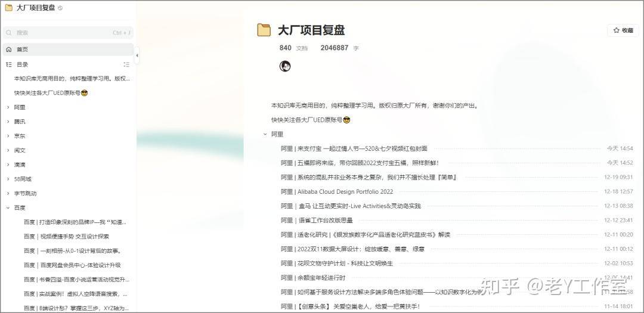Screen dimensions: 644x313
Task: Open 阿里 | 系统的混乱并非业务本身之复杂 article
Action: pyautogui.click(x=369, y=178)
